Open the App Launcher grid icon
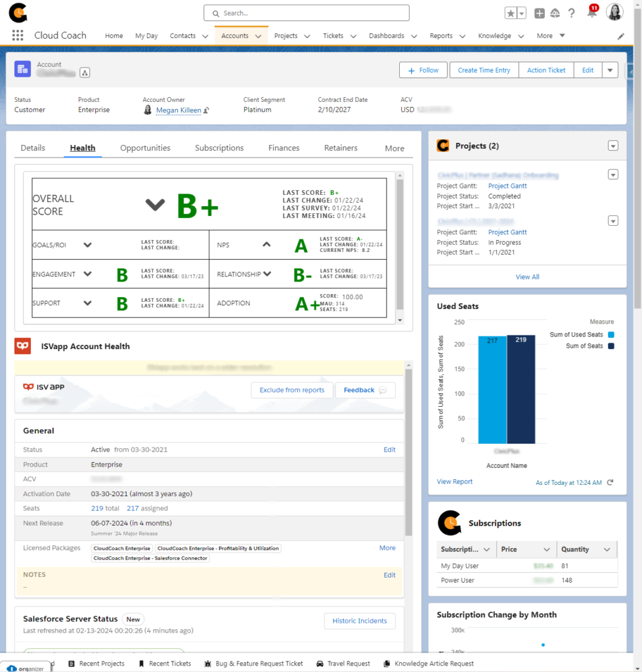The width and height of the screenshot is (642, 672). pyautogui.click(x=17, y=35)
